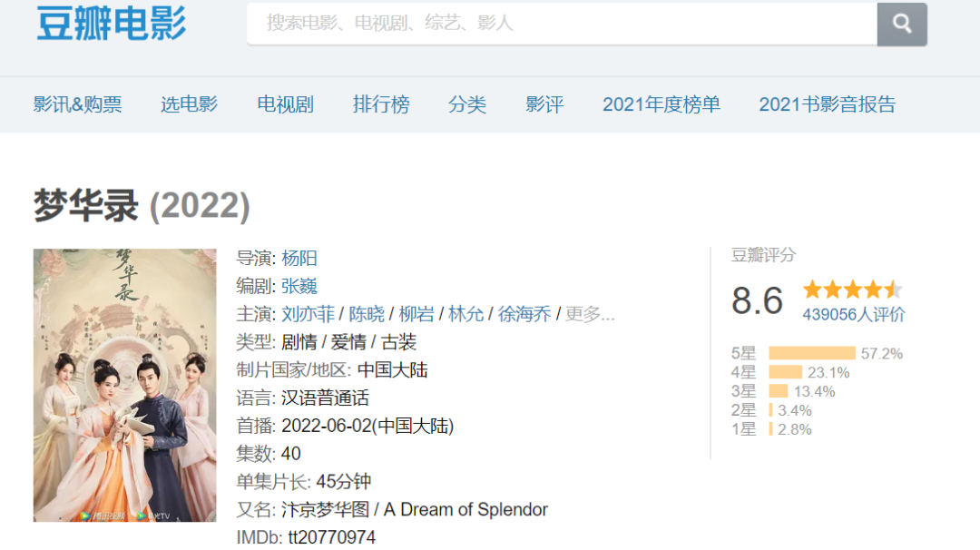
Task: Click the magnifier search button
Action: click(901, 24)
